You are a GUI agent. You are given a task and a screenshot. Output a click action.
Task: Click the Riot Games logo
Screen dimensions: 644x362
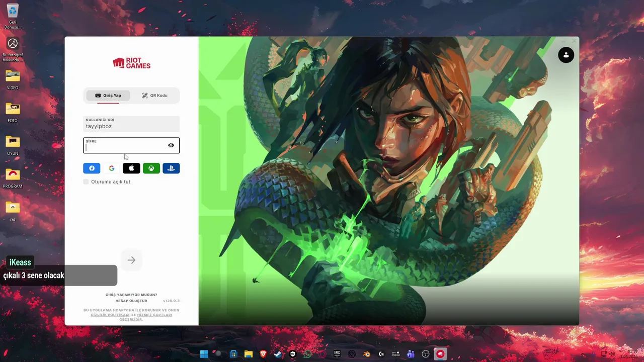[131, 63]
